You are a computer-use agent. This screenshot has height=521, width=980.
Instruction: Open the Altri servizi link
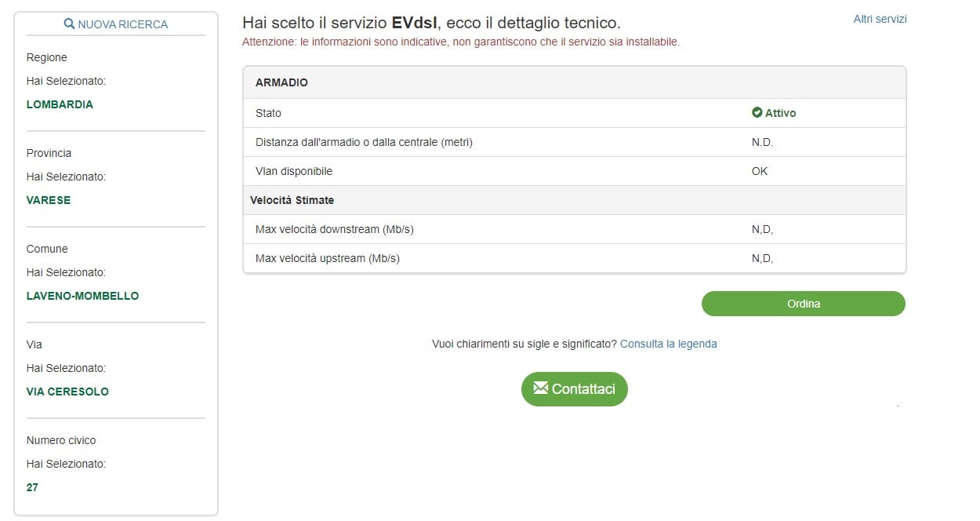[x=880, y=19]
